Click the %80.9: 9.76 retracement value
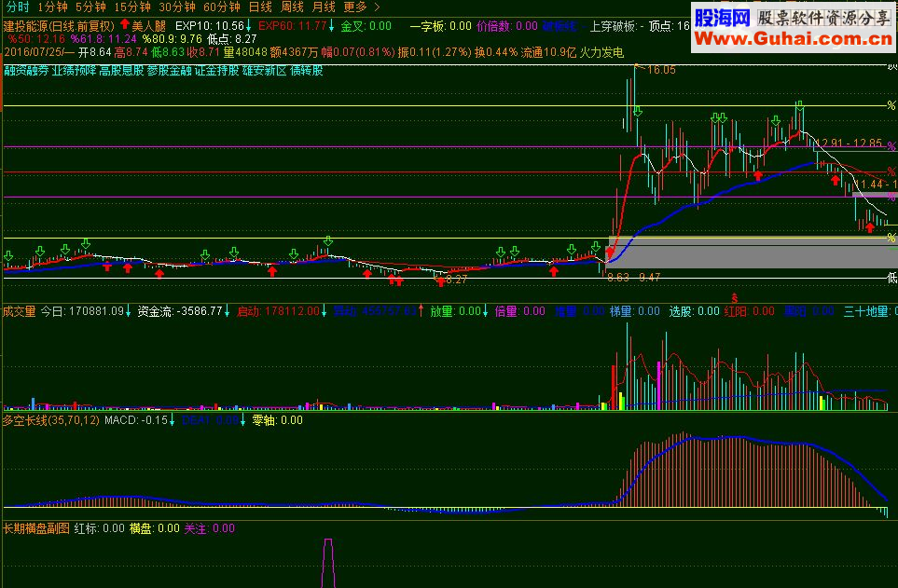 point(173,39)
